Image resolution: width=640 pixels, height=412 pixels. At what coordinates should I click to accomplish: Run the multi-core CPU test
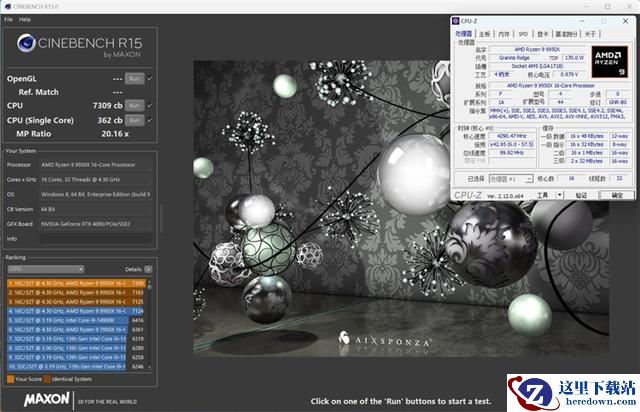coord(134,105)
